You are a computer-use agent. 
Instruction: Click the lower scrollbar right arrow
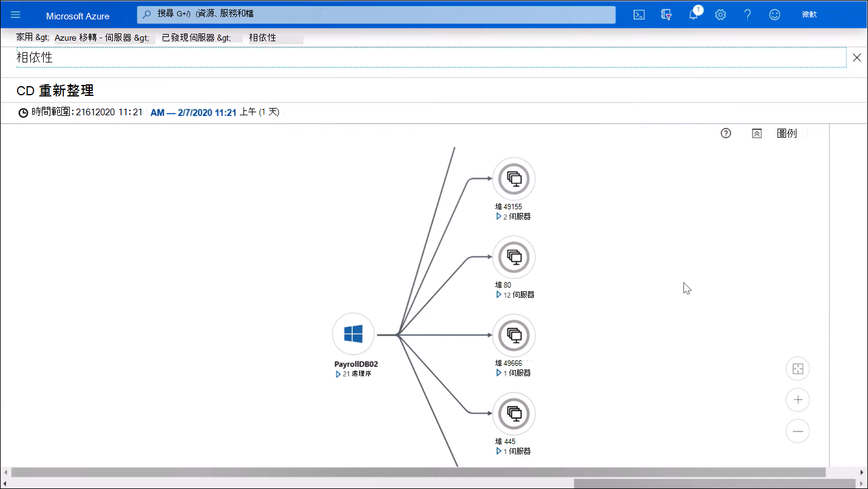pos(862,484)
